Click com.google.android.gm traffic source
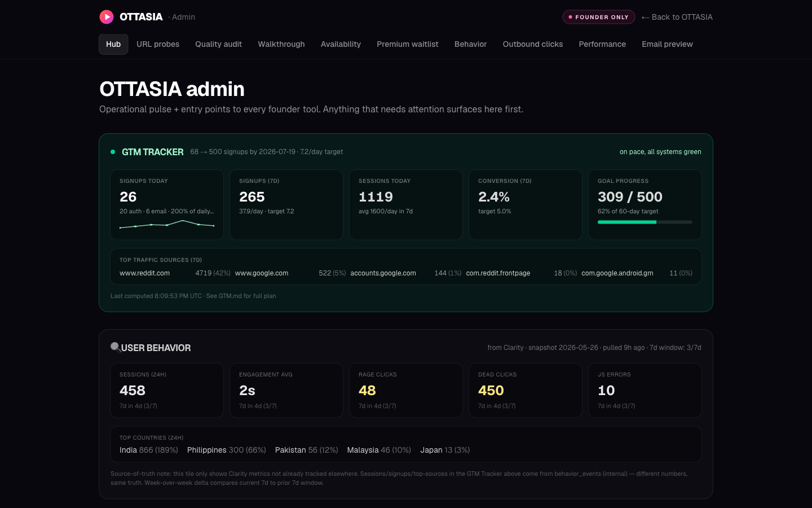This screenshot has width=812, height=508. [617, 273]
